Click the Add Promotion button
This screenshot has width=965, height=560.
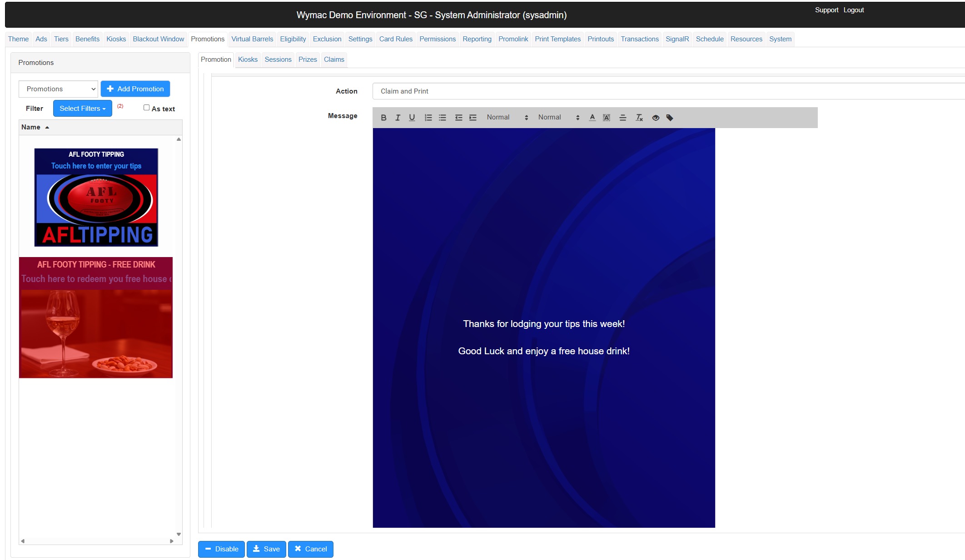(135, 89)
